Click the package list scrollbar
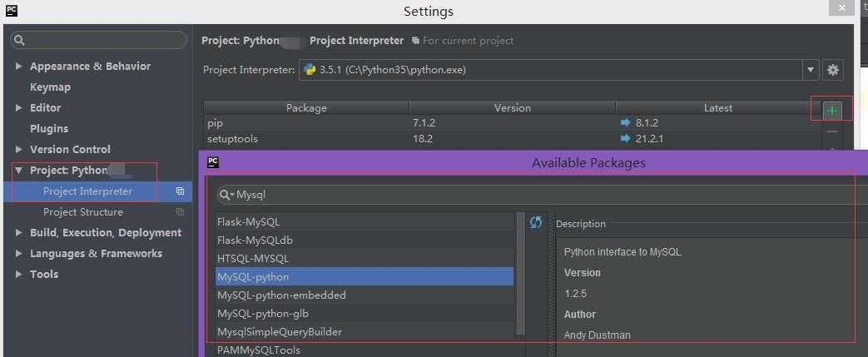 [x=520, y=273]
